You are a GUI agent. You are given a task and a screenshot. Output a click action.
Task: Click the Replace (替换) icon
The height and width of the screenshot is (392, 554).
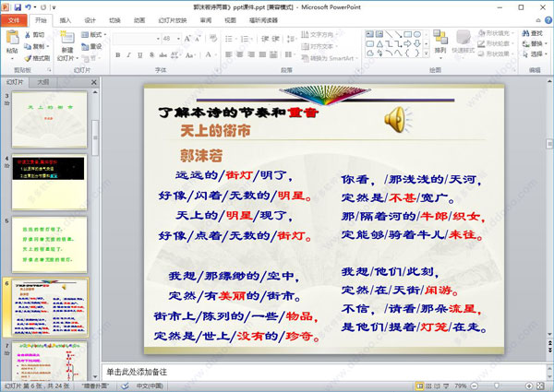tap(525, 43)
